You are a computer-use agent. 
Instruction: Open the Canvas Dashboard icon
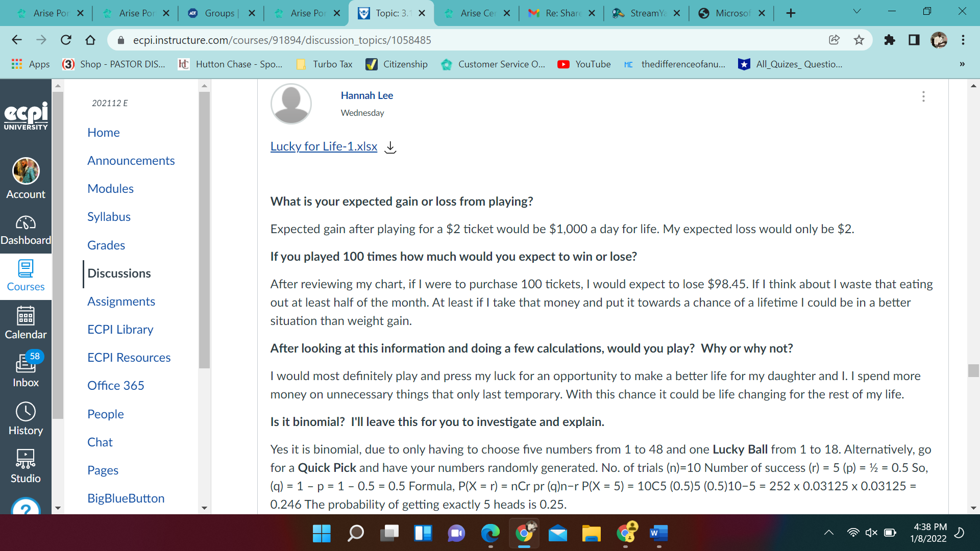point(26,229)
